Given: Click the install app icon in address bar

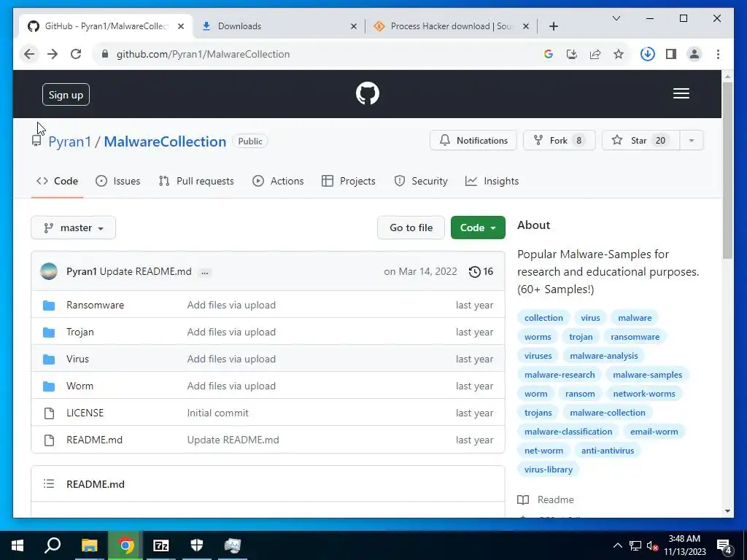Looking at the screenshot, I should point(572,54).
